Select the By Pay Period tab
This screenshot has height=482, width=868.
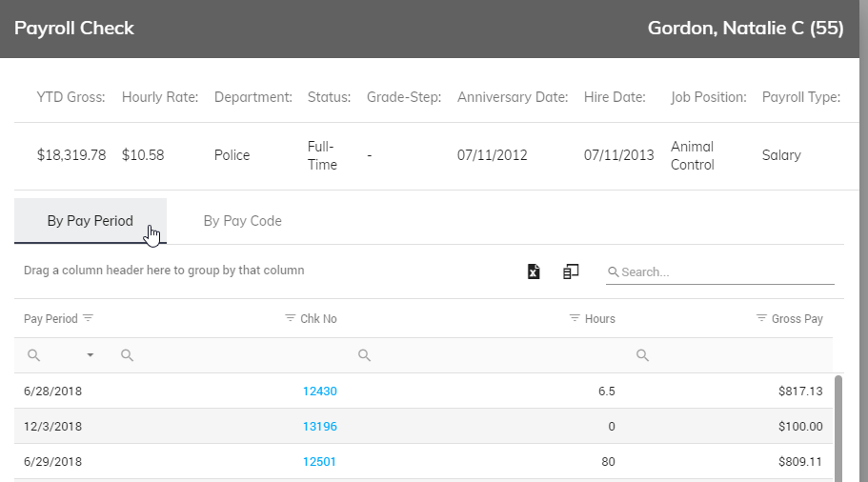91,221
